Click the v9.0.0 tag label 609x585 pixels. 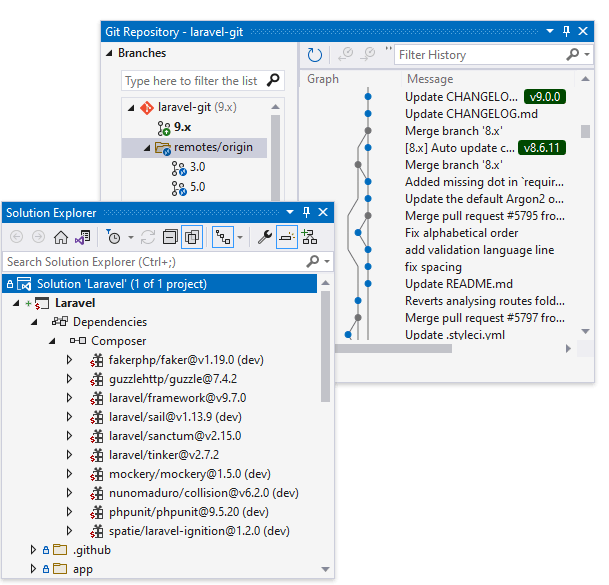tap(545, 97)
